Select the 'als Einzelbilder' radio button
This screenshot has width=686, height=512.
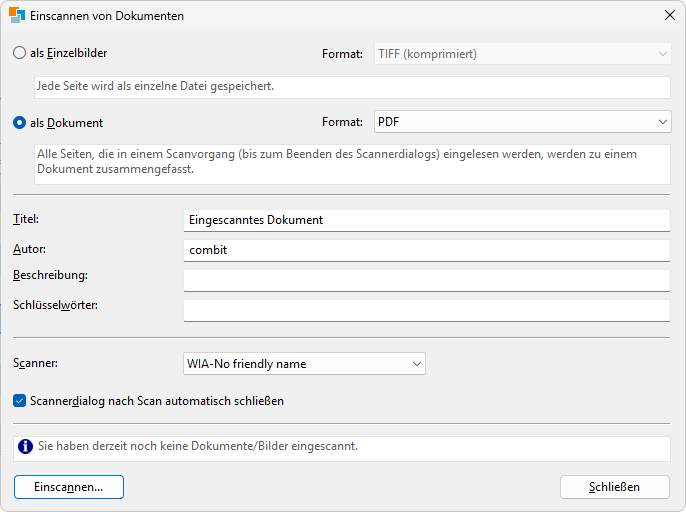coord(20,53)
